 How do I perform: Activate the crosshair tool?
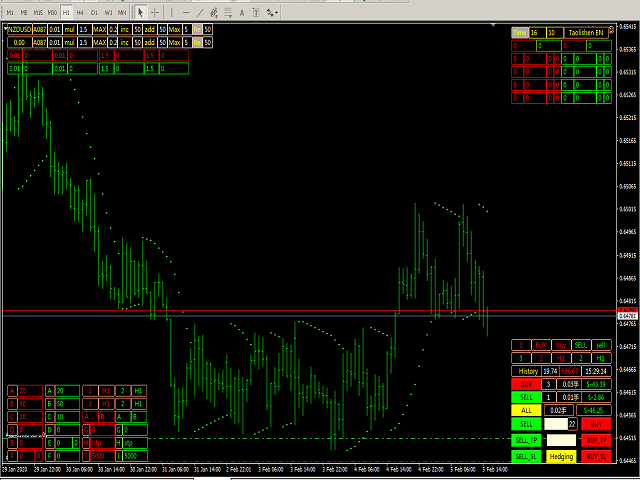point(154,12)
